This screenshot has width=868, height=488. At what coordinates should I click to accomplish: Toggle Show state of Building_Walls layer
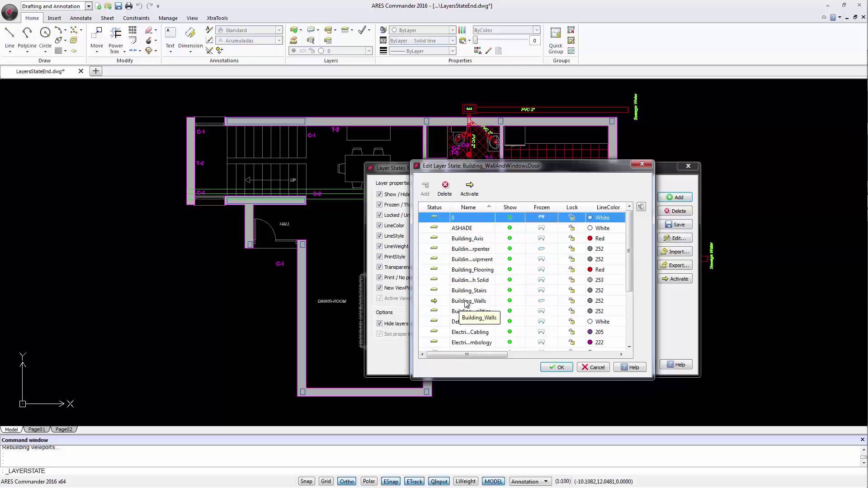point(509,301)
